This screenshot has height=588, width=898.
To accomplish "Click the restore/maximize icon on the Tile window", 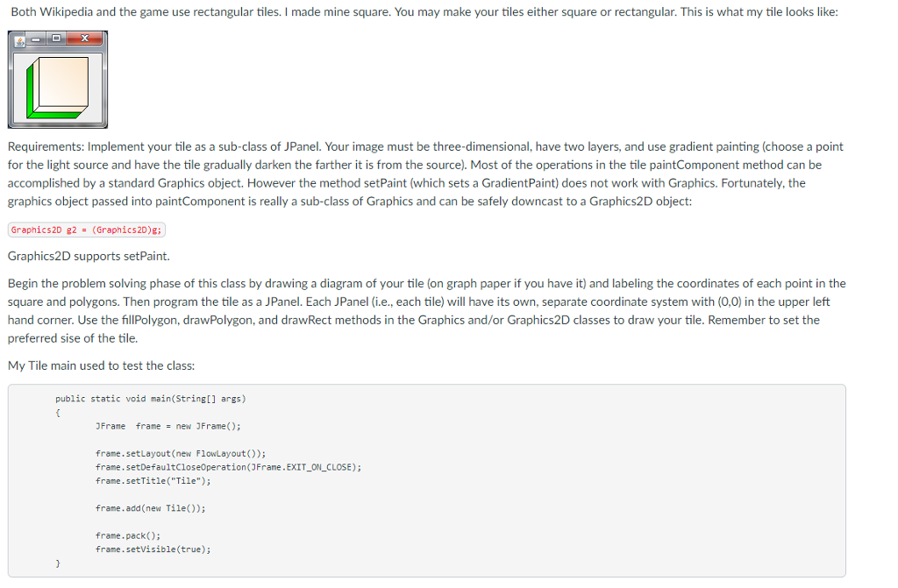I will pyautogui.click(x=56, y=38).
